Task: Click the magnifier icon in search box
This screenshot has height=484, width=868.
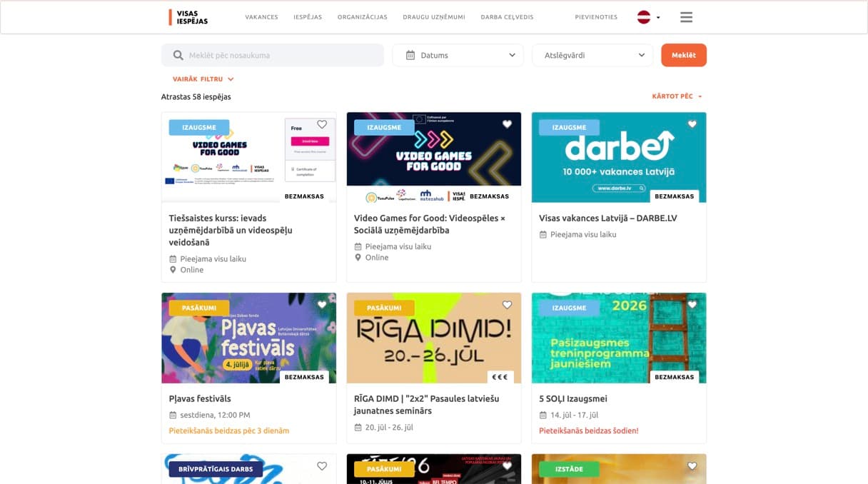Action: [178, 55]
